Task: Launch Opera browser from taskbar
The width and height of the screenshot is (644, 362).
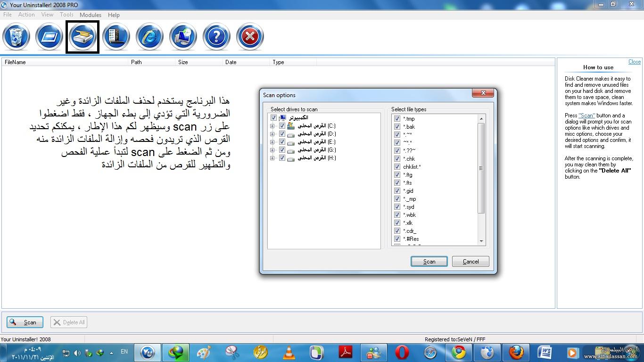Action: pyautogui.click(x=402, y=353)
